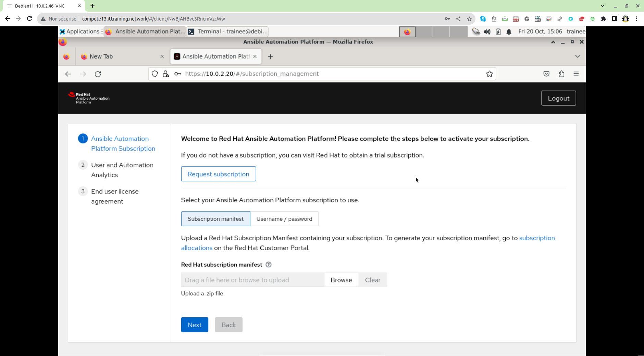Image resolution: width=644 pixels, height=356 pixels.
Task: Close the New Tab tab
Action: click(162, 56)
